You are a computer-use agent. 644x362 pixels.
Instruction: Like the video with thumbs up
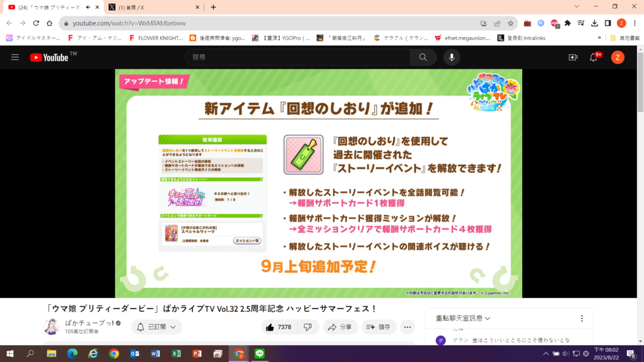pos(279,327)
